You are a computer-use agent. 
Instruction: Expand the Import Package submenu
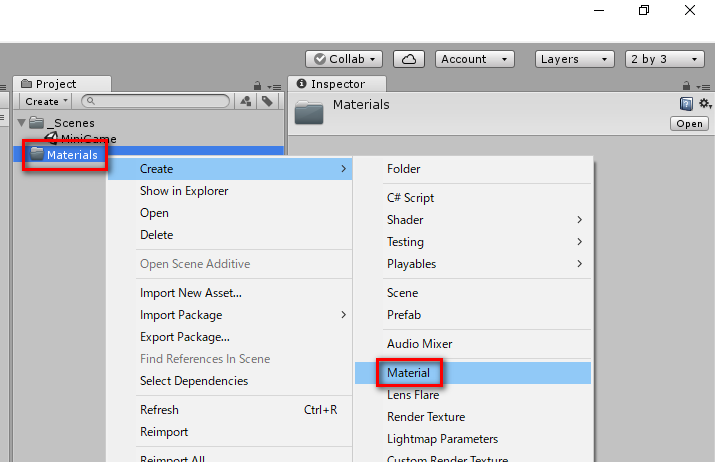point(230,315)
